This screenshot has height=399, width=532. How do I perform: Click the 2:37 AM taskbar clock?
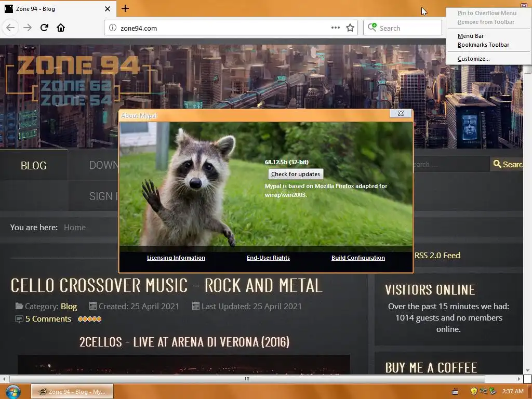point(513,391)
